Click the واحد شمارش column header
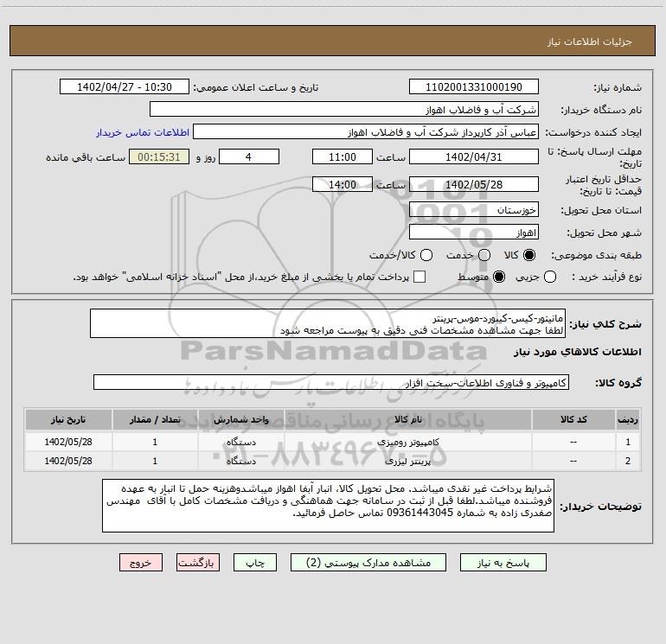 (240, 419)
